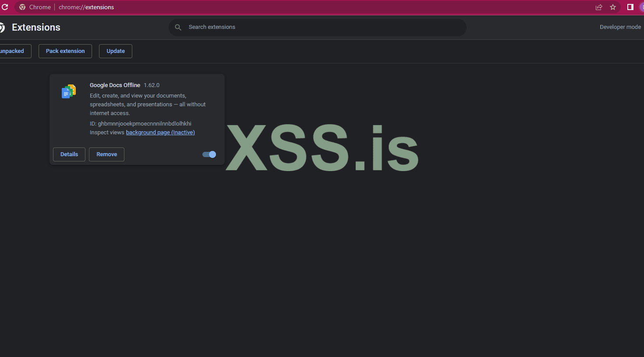Click the magnifier icon in search box
The height and width of the screenshot is (357, 644).
coord(178,27)
